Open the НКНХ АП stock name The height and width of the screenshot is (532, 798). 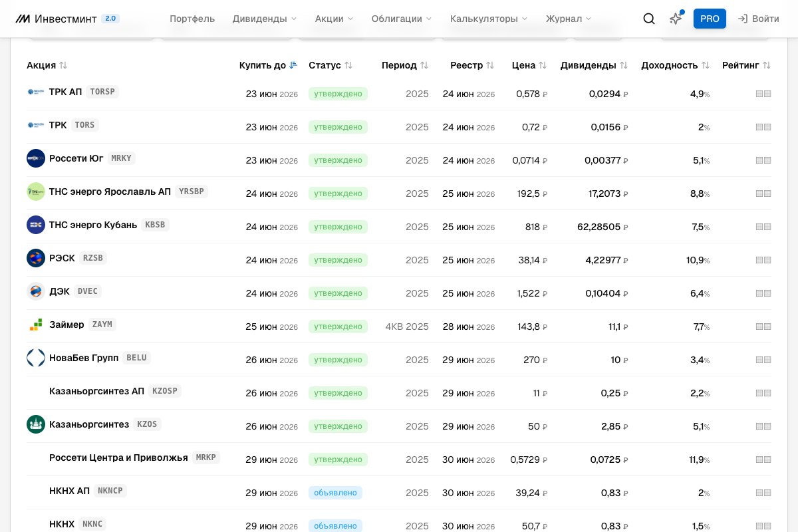pos(69,491)
